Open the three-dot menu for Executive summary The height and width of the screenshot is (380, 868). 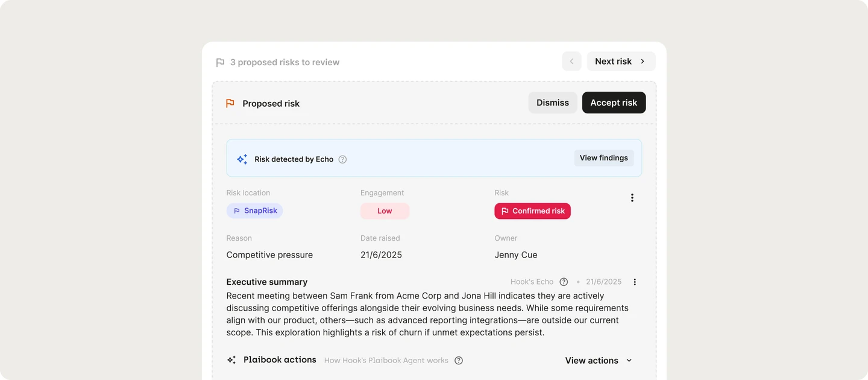coord(635,282)
